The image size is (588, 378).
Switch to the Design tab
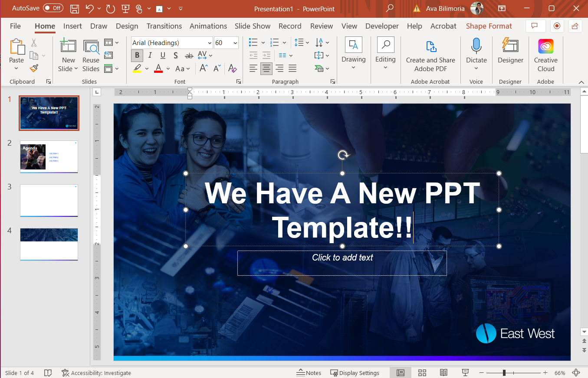127,26
